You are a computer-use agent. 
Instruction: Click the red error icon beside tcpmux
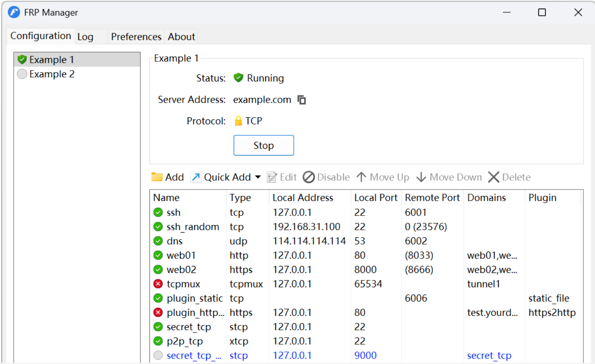pyautogui.click(x=158, y=284)
